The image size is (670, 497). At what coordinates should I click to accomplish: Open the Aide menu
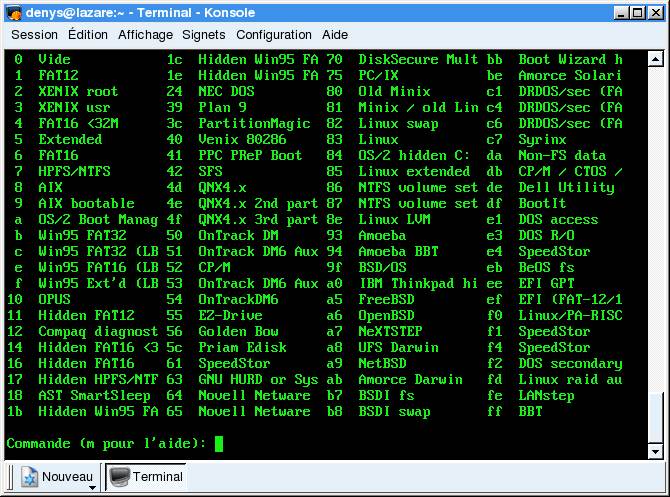tap(335, 35)
